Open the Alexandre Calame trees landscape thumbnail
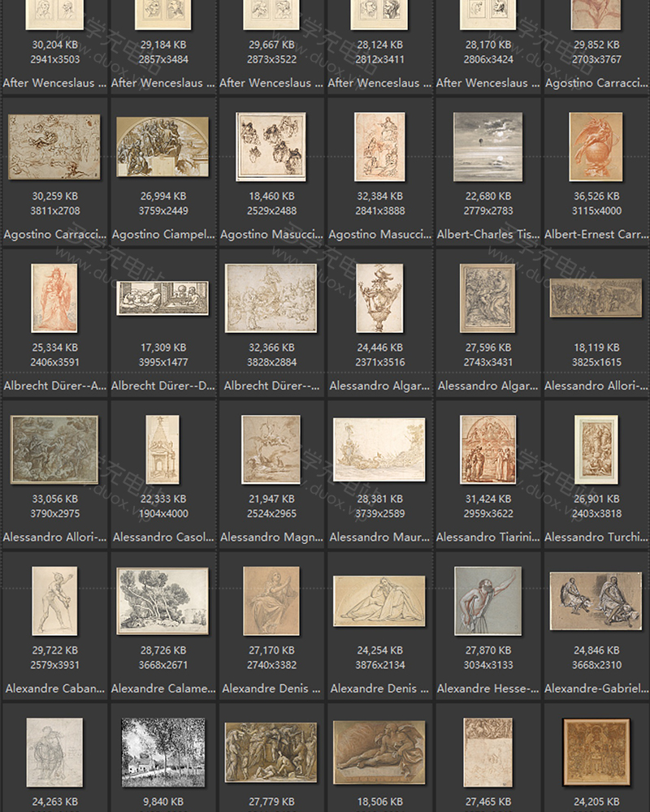Screen dimensions: 650x812 (x=162, y=601)
